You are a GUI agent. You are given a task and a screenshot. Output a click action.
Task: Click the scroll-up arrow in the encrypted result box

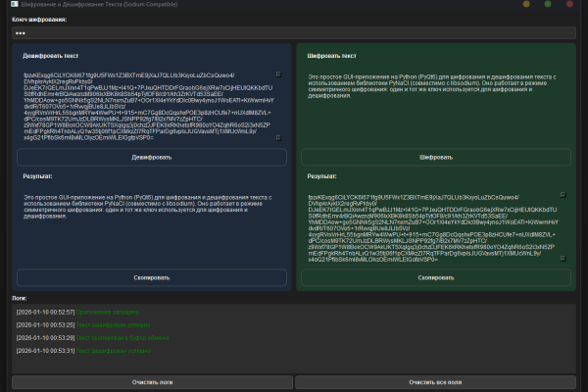(563, 195)
